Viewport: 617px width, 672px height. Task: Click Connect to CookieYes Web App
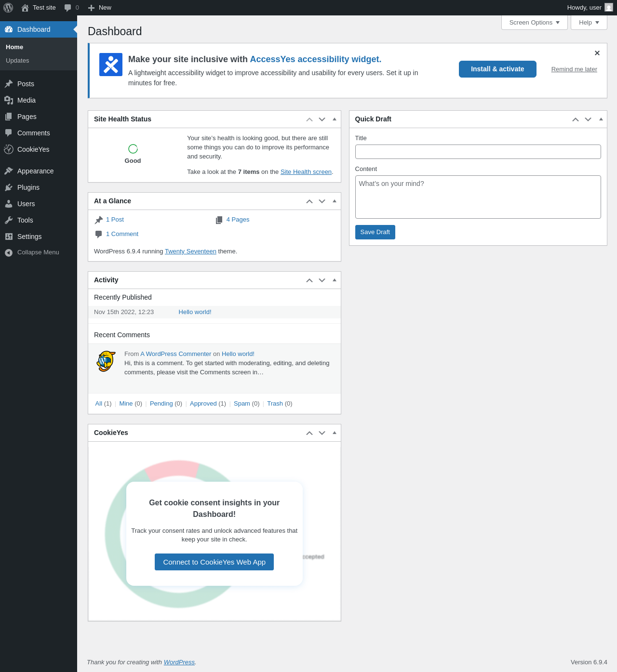coord(214,562)
